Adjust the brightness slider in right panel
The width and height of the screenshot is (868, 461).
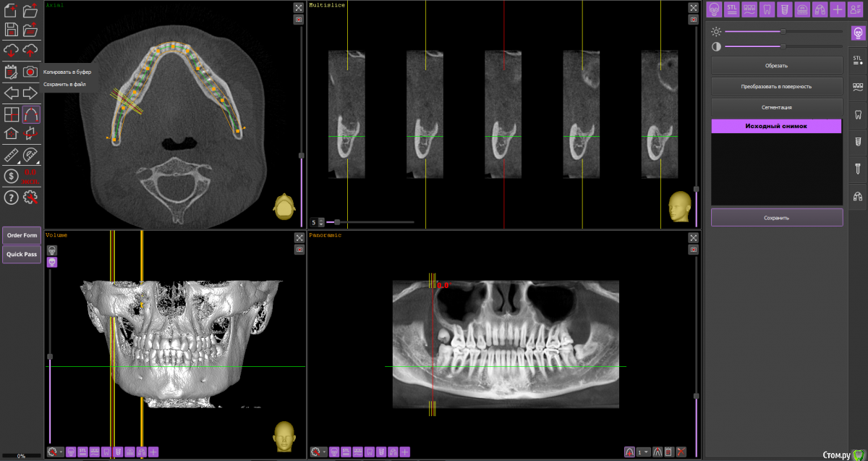pos(783,31)
